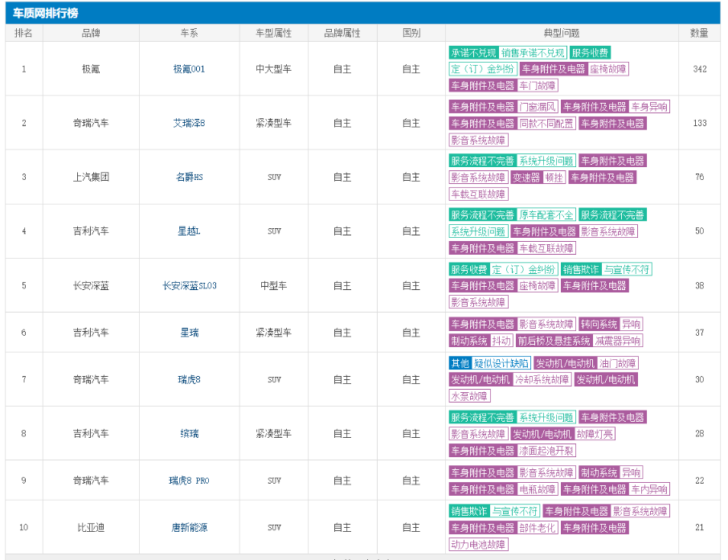Screen dimensions: 728x560
Task: Click the 车系 column header
Action: [190, 33]
